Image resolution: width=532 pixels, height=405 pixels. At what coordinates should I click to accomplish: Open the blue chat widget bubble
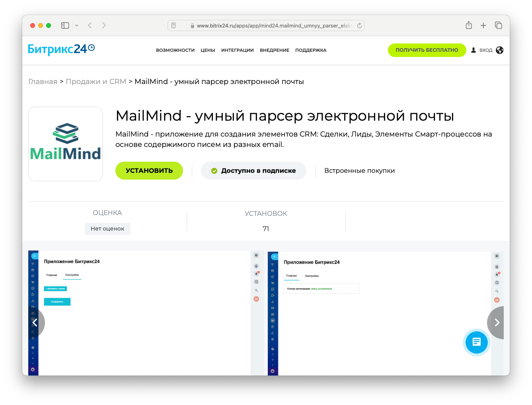point(476,342)
